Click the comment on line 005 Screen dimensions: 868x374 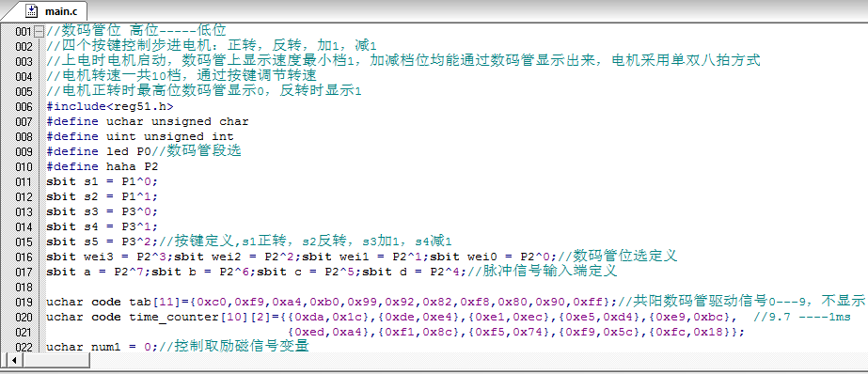[x=204, y=91]
